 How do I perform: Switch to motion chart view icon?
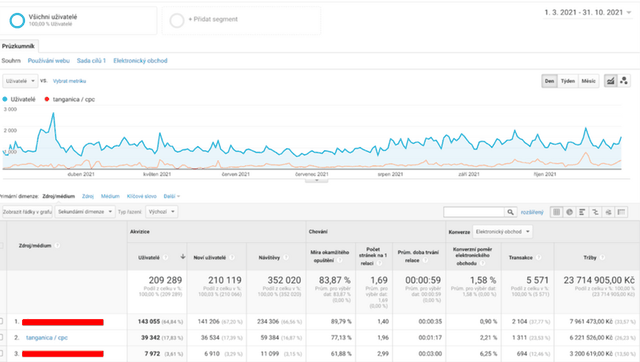click(624, 81)
